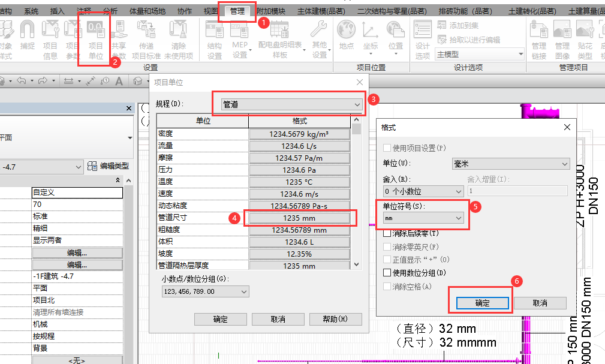Open 管理图像 (Manage Images) icon
The width and height of the screenshot is (605, 364).
(x=562, y=29)
